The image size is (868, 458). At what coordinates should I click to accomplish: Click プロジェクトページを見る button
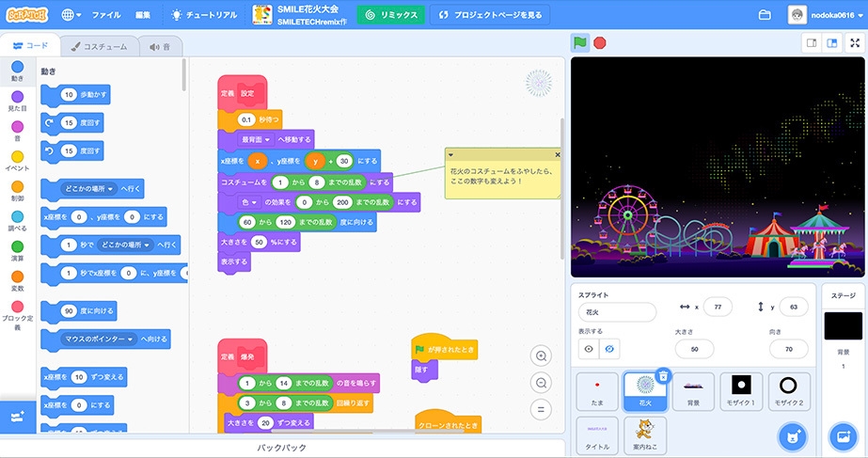click(490, 15)
